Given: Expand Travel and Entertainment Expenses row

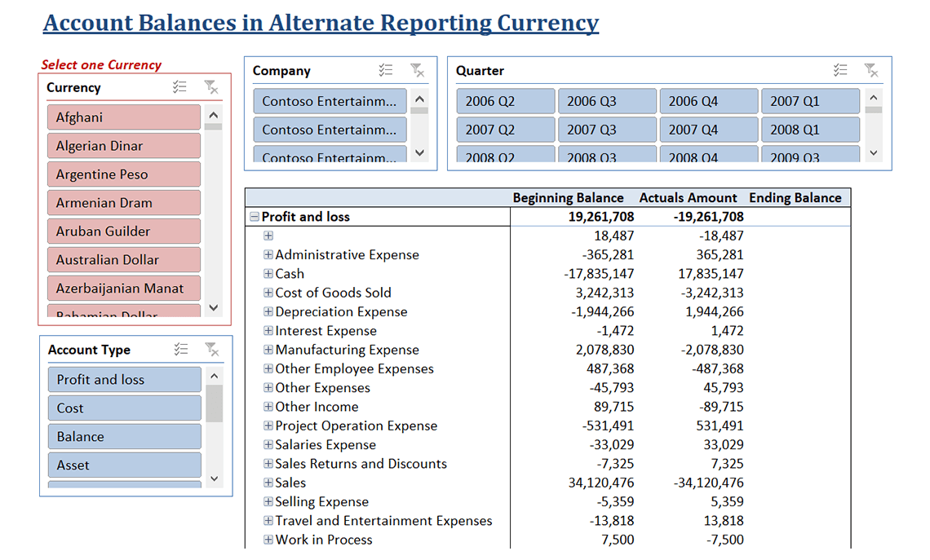Looking at the screenshot, I should click(268, 520).
